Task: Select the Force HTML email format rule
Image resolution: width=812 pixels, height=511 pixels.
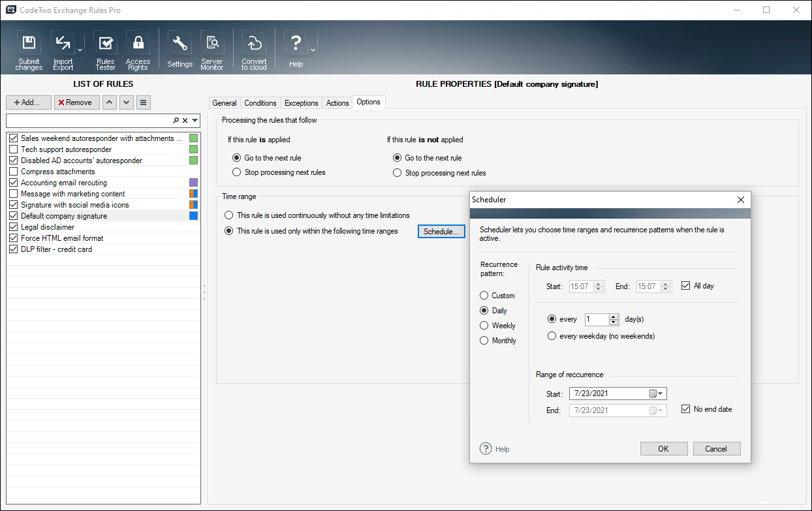Action: click(103, 238)
